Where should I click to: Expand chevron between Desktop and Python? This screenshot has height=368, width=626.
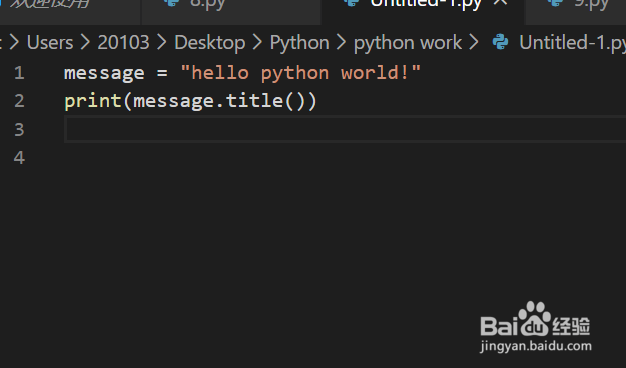pos(258,42)
